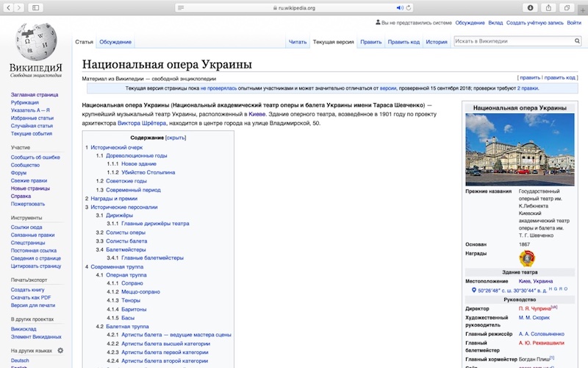Open the Обсуждение link in user bar
This screenshot has height=368, width=588.
(x=470, y=23)
